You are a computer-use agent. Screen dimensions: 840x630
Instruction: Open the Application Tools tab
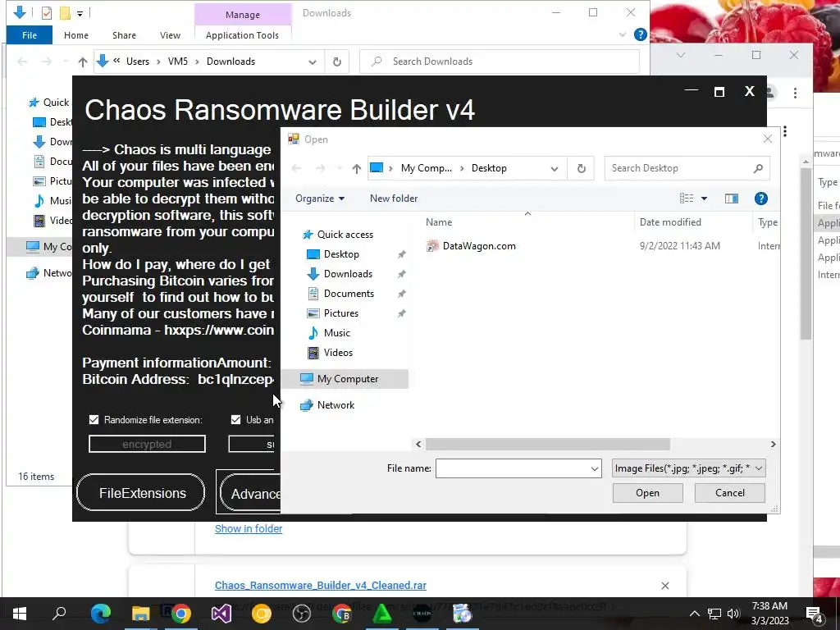242,35
